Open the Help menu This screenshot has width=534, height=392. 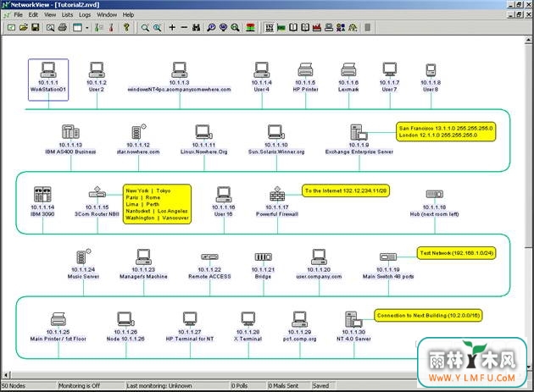(x=128, y=14)
